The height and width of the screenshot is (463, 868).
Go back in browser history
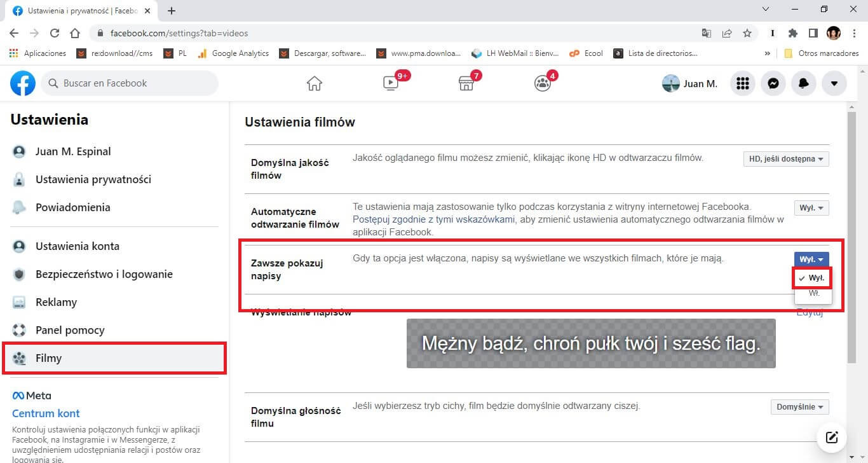(14, 33)
